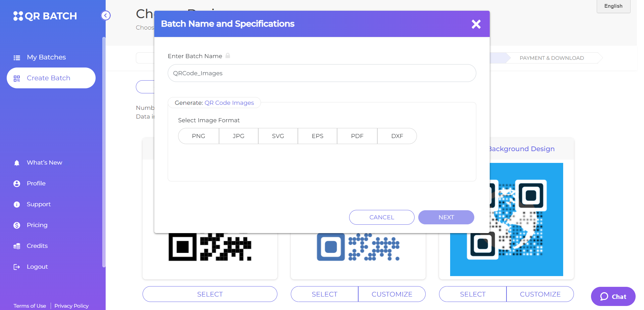Click the QR Batch logo
The image size is (644, 310).
(45, 16)
